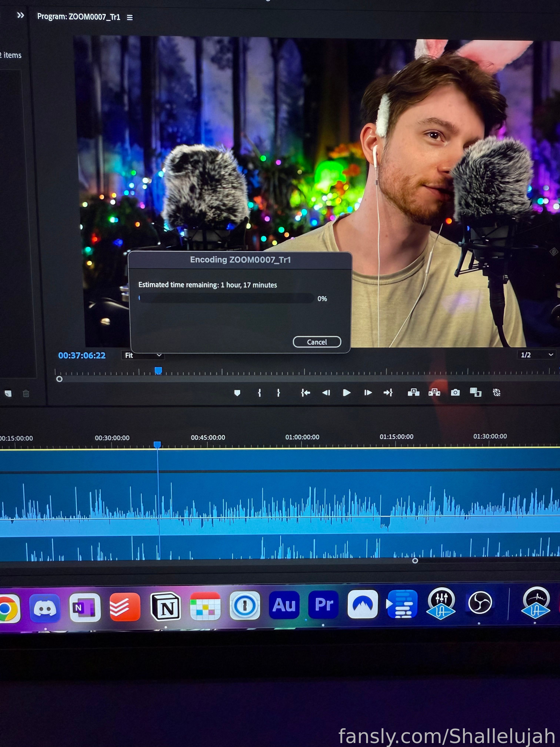Export frame with camera icon

[x=455, y=392]
